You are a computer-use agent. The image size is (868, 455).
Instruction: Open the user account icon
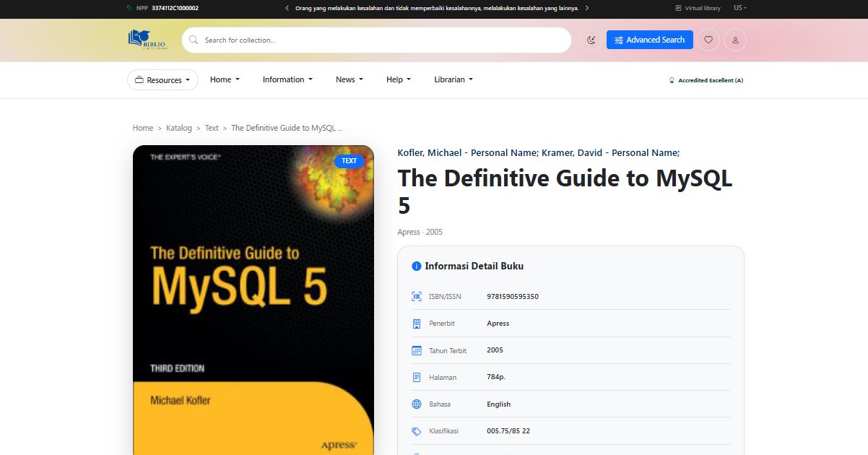pyautogui.click(x=735, y=40)
